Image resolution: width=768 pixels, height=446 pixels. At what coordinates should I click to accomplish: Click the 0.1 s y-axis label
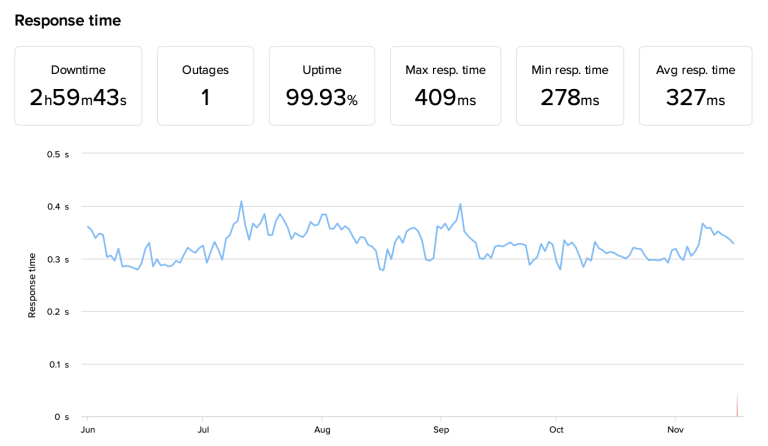tap(59, 365)
